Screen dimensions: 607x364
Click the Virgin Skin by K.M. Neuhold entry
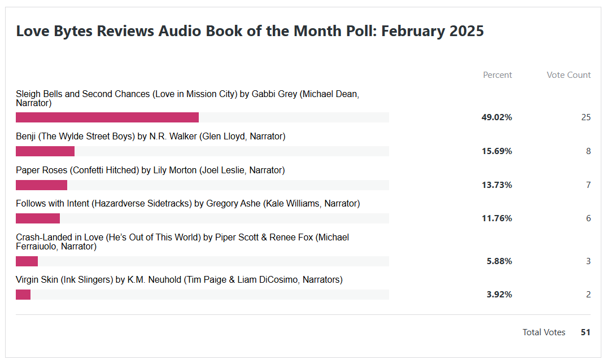coord(179,280)
